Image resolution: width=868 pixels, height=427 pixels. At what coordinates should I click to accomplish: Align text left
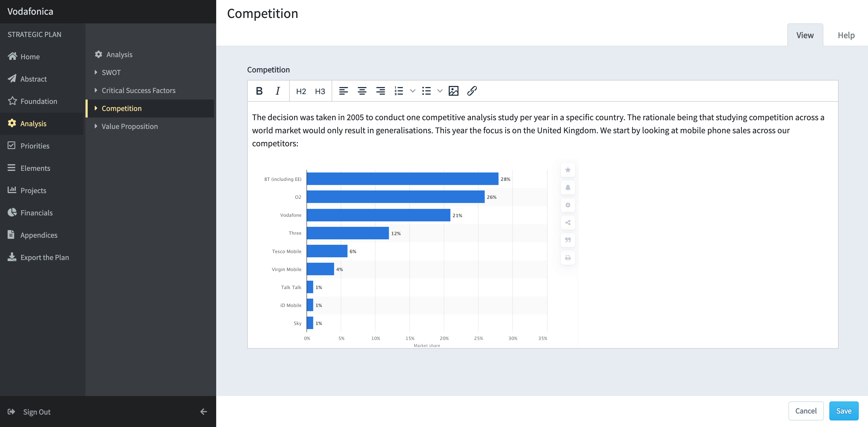343,91
